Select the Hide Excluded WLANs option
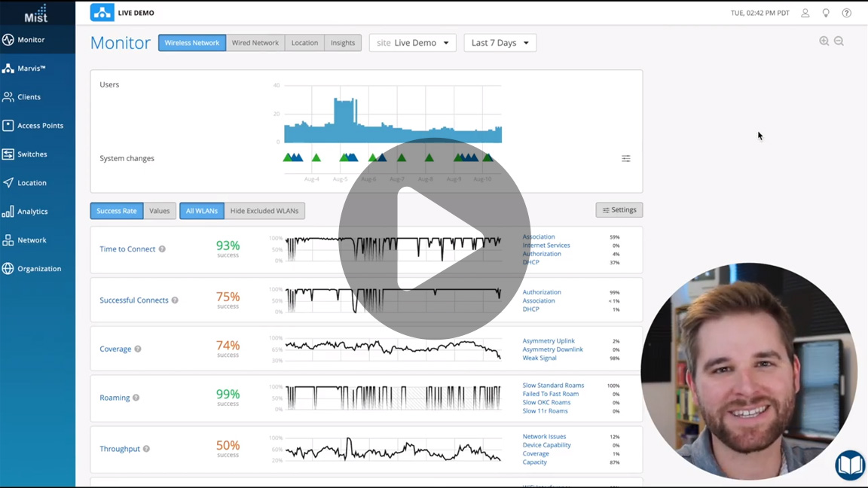The width and height of the screenshot is (868, 488). (264, 211)
